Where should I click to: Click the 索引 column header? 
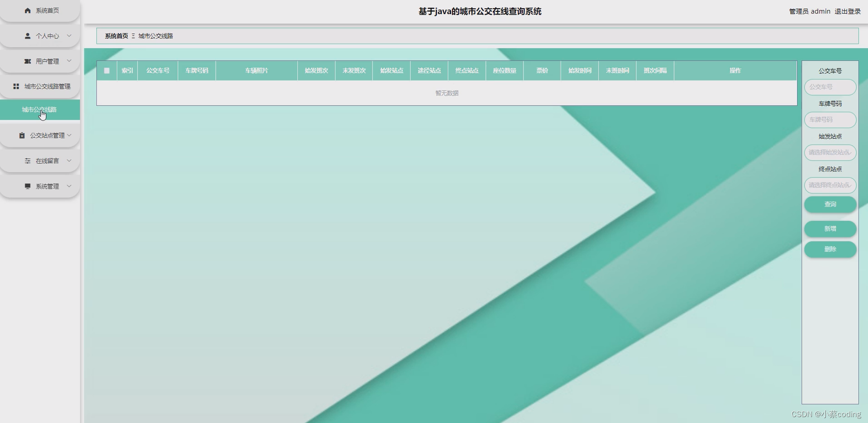(x=127, y=71)
